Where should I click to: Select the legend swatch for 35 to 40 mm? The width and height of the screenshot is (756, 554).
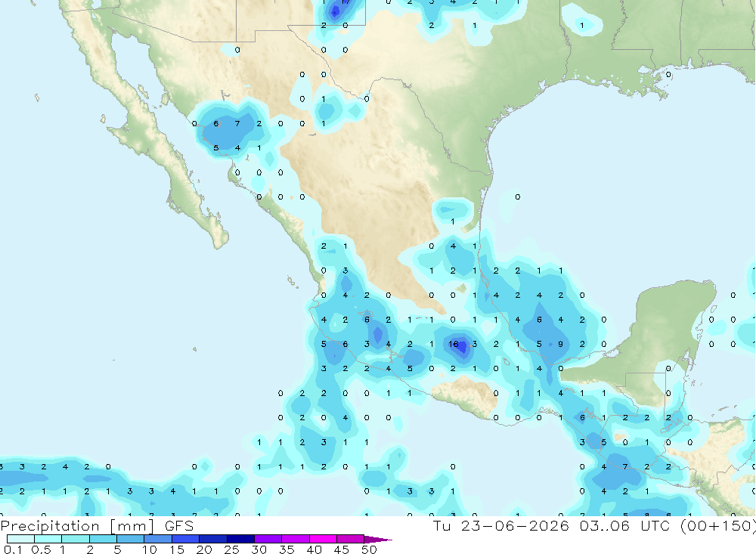(x=296, y=539)
